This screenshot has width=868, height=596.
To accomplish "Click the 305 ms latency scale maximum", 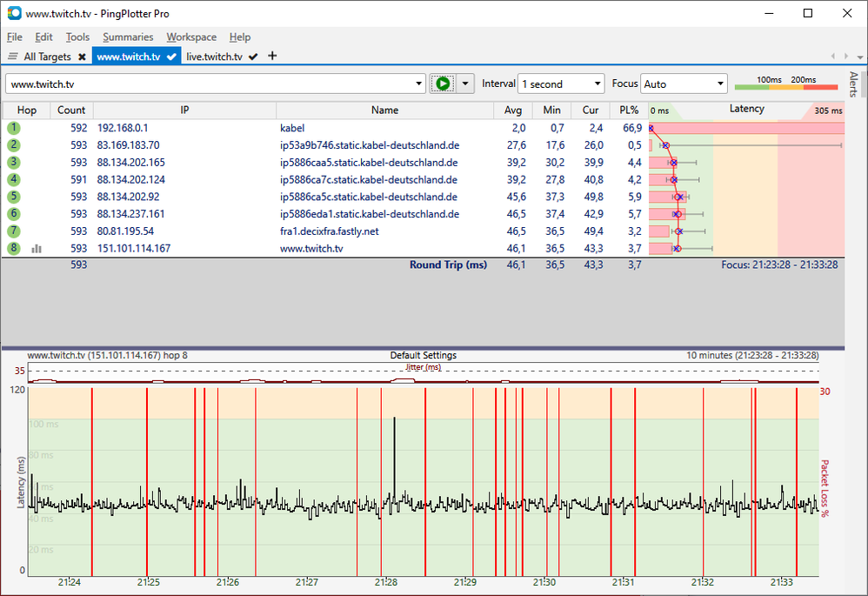I will coord(828,110).
